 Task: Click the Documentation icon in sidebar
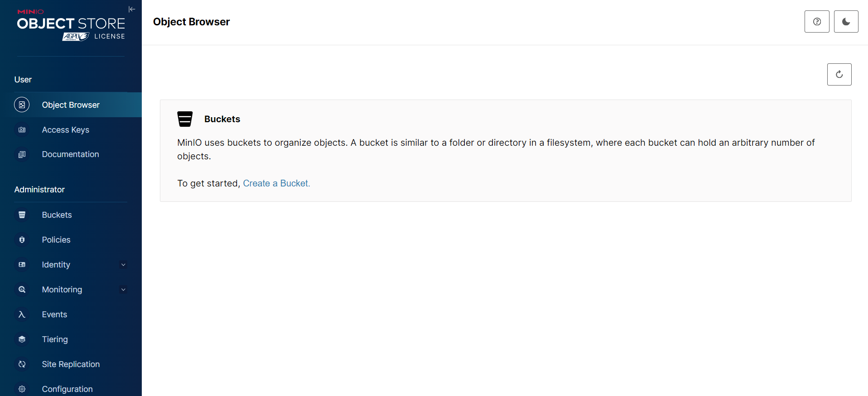[x=22, y=155]
